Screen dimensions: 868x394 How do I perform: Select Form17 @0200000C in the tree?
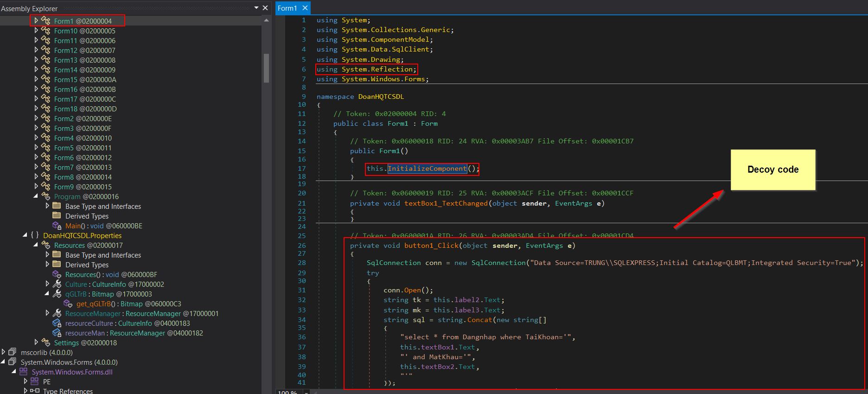(x=85, y=99)
